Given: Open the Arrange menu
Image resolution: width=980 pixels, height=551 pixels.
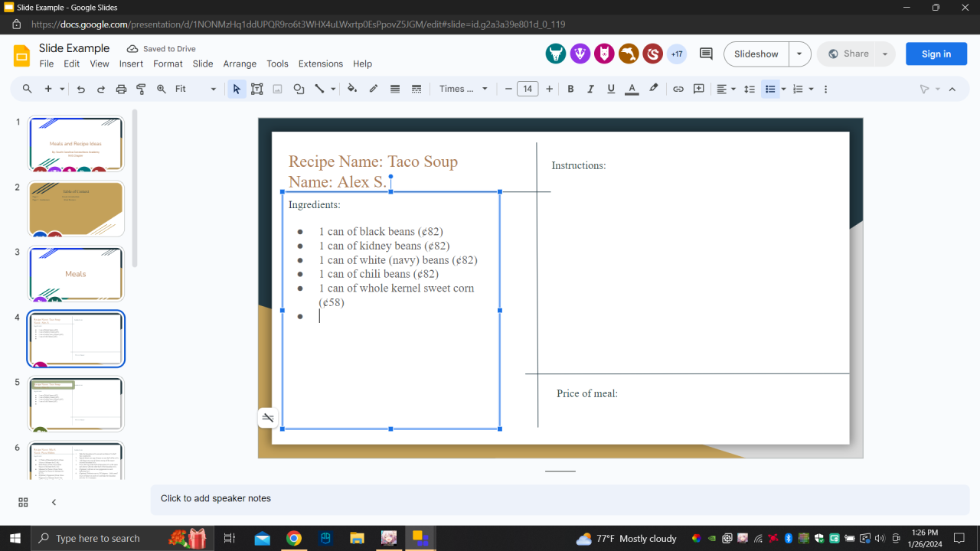Looking at the screenshot, I should (x=240, y=64).
